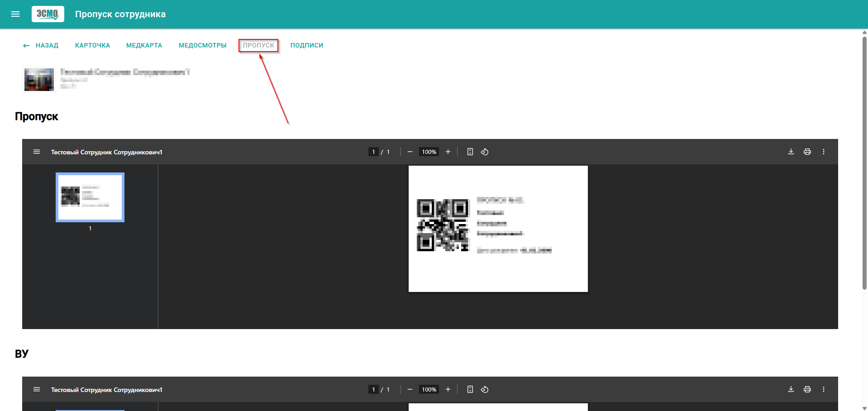
Task: Click page number field in Пропуск viewer
Action: [x=373, y=152]
